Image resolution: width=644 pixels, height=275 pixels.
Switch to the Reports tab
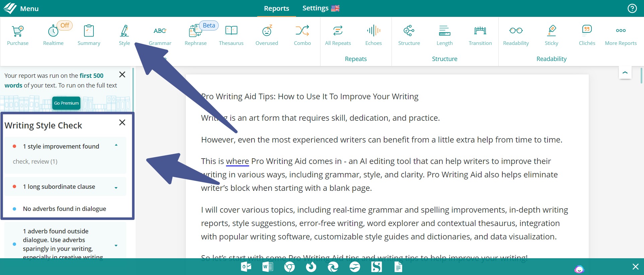(276, 8)
